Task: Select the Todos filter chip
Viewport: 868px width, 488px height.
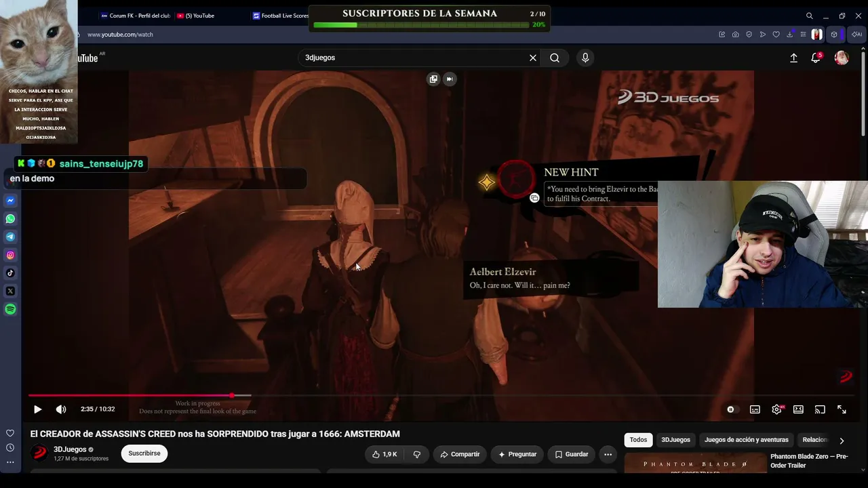Action: pyautogui.click(x=638, y=440)
